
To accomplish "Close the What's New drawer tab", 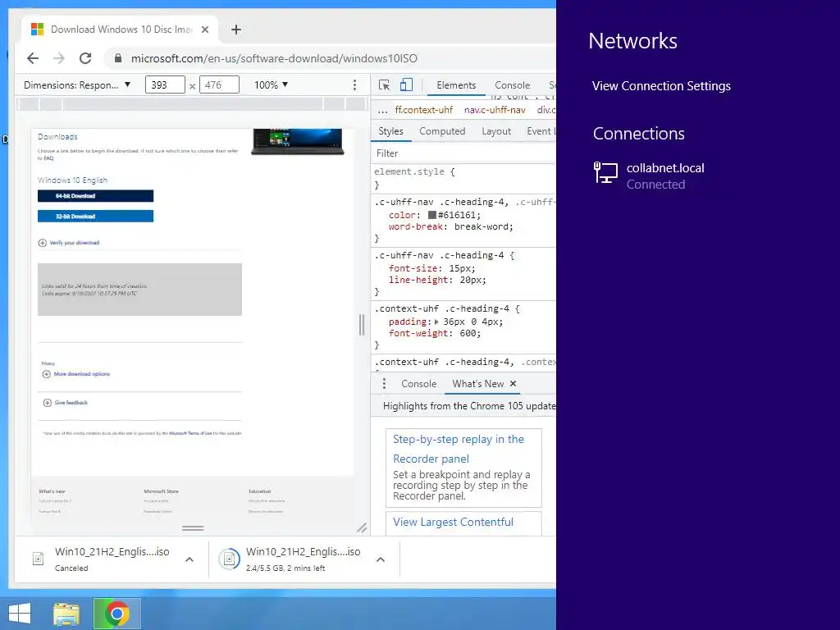I will (x=514, y=384).
